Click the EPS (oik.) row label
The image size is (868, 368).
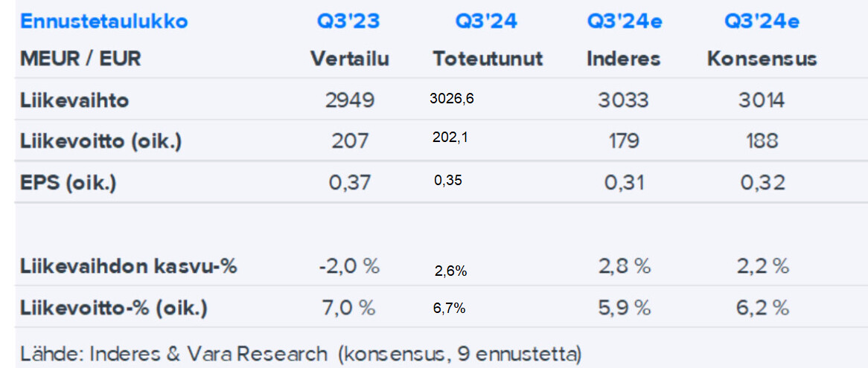68,183
